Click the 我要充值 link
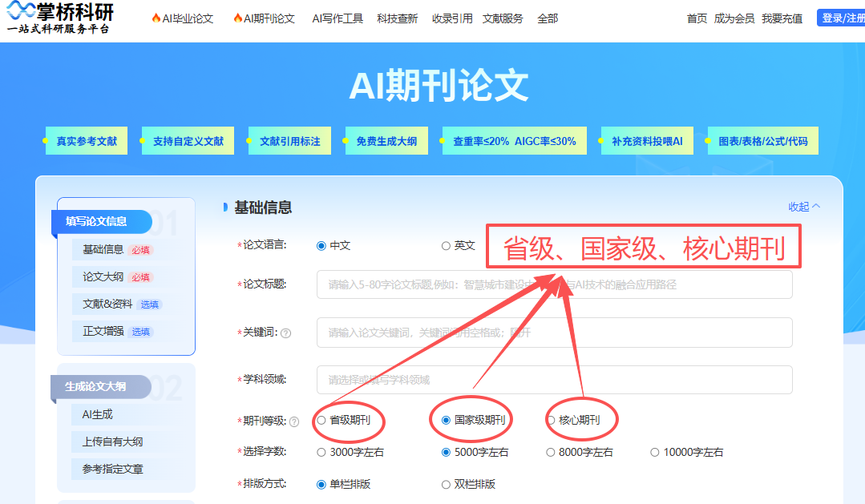Viewport: 865px width, 504px height. pyautogui.click(x=782, y=18)
